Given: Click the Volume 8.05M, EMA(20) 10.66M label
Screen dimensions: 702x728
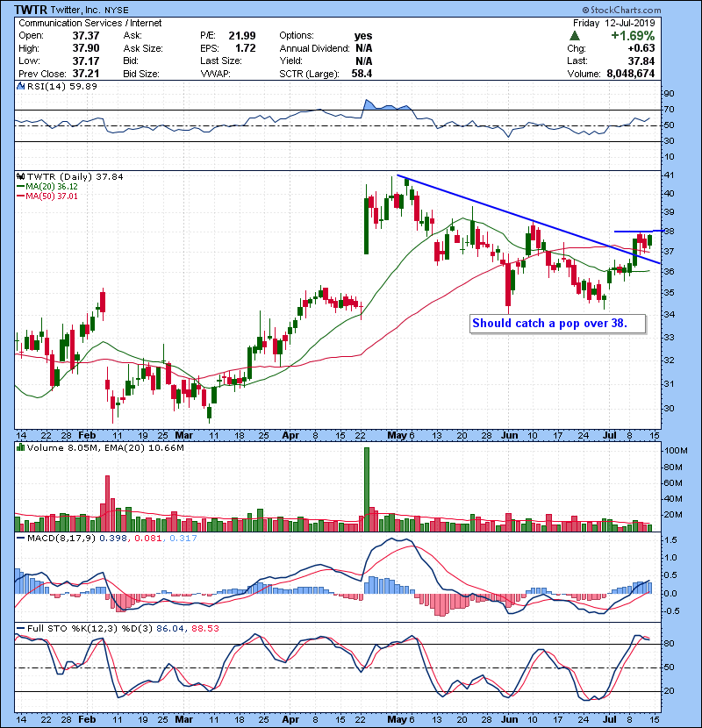Looking at the screenshot, I should 105,447.
